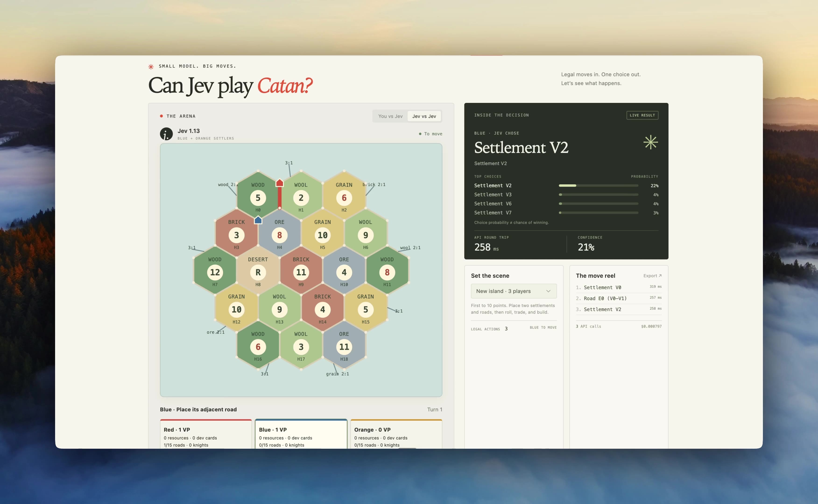818x504 pixels.
Task: Export the move reel
Action: [652, 276]
